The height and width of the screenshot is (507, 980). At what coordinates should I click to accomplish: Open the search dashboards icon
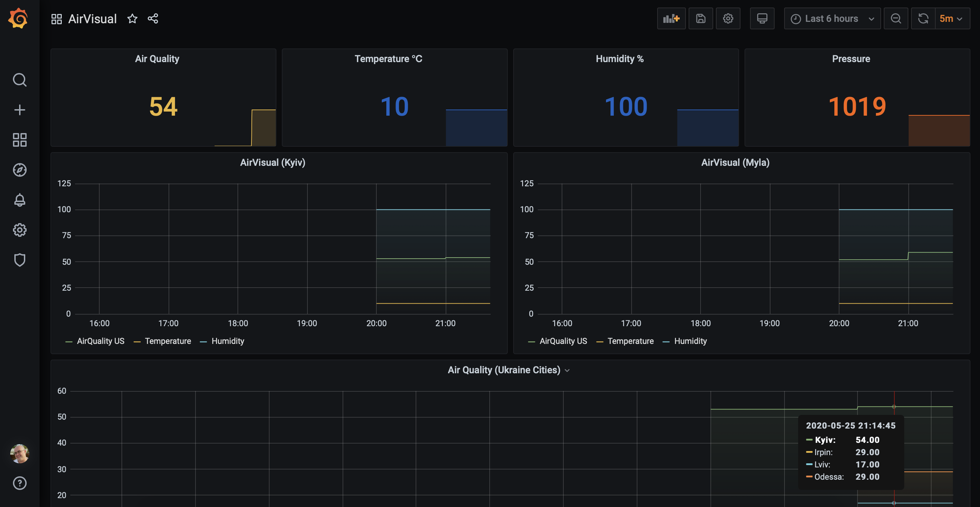pos(19,80)
